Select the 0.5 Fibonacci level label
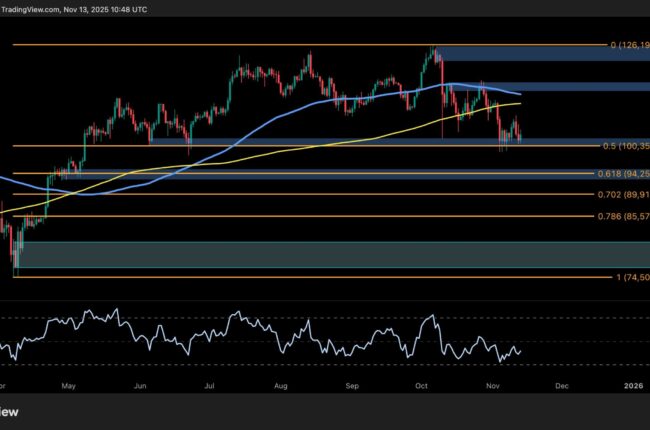Image resolution: width=650 pixels, height=430 pixels. [x=628, y=147]
